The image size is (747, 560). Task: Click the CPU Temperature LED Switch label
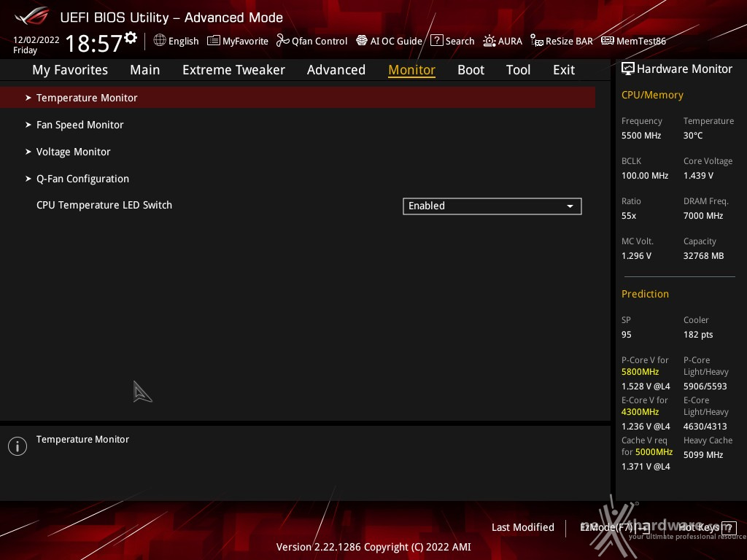click(x=104, y=205)
